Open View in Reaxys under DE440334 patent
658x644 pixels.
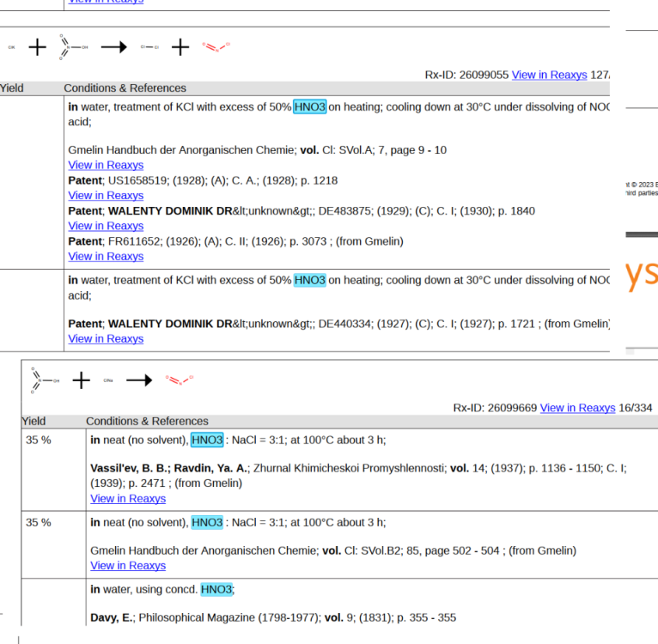pos(106,339)
